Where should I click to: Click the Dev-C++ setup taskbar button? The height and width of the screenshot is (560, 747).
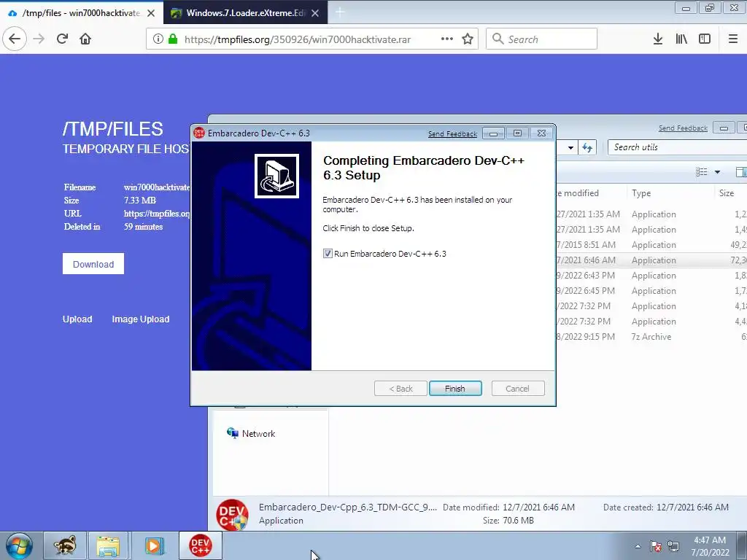(x=200, y=545)
